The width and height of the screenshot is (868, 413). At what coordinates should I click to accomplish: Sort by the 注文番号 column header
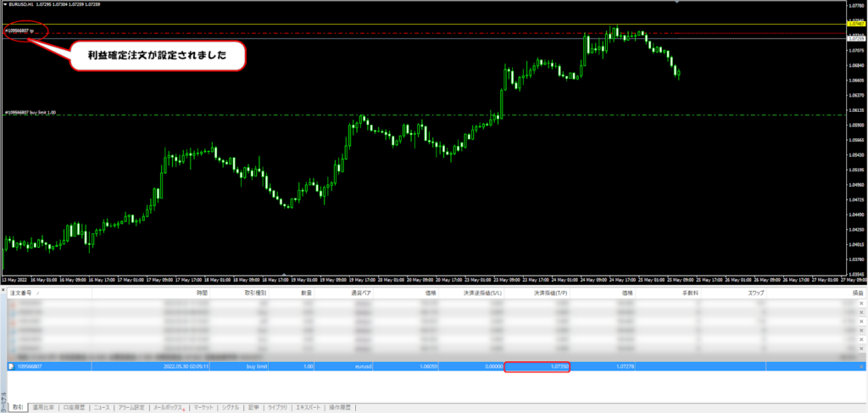(x=50, y=293)
